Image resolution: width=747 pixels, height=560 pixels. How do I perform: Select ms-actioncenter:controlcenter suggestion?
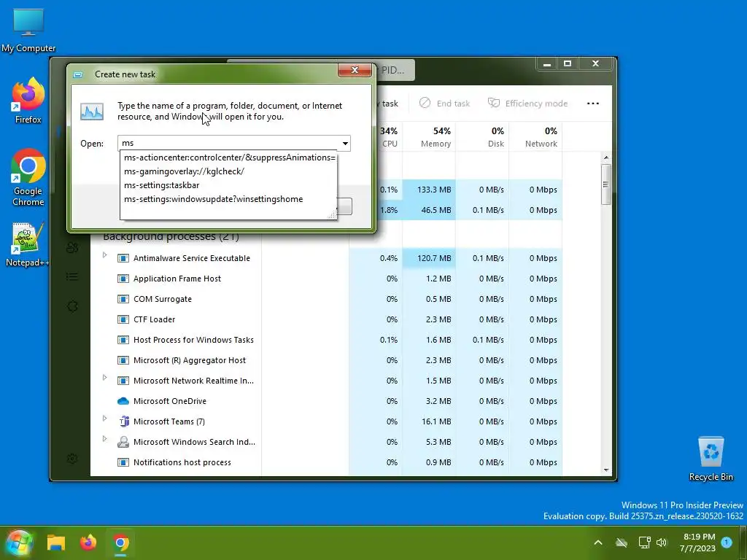(x=230, y=157)
